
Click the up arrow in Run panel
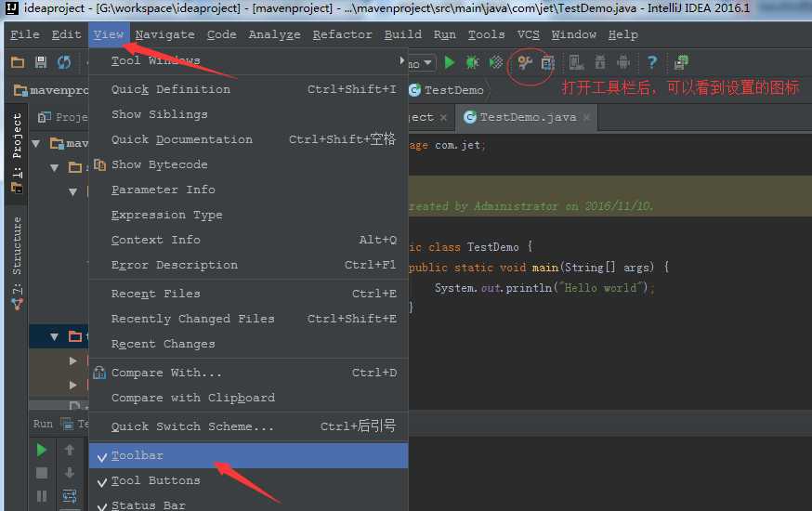tap(70, 450)
